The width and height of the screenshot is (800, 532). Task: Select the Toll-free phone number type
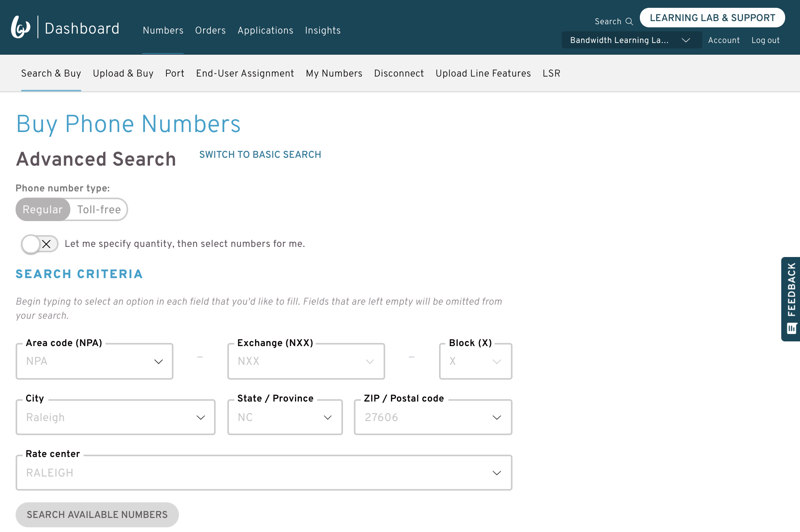99,209
